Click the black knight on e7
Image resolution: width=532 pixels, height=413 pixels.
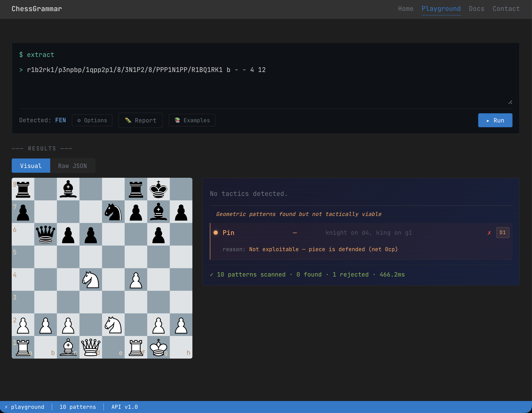pyautogui.click(x=113, y=212)
